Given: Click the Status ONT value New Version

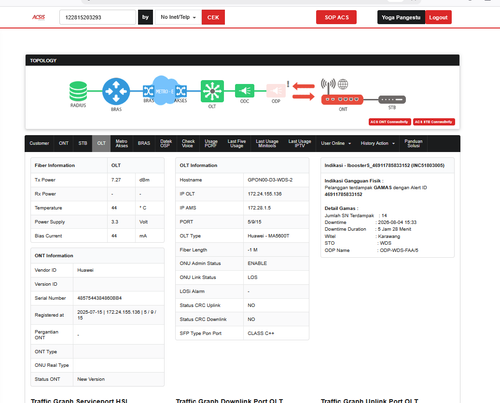Looking at the screenshot, I should (91, 379).
